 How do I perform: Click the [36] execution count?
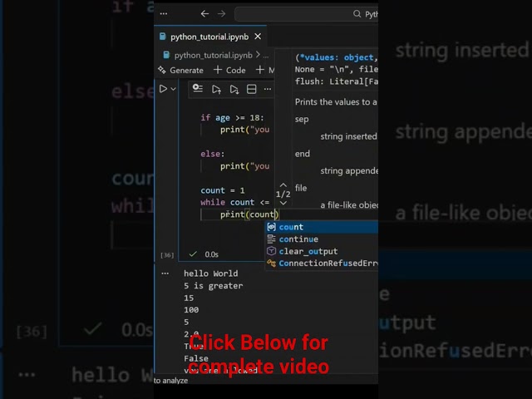(x=167, y=255)
